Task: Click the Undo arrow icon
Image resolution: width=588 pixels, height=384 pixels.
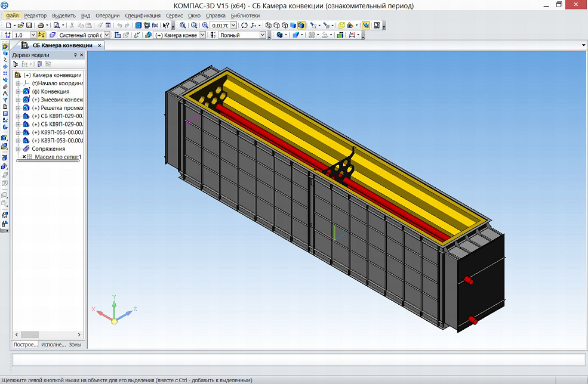Action: 119,26
